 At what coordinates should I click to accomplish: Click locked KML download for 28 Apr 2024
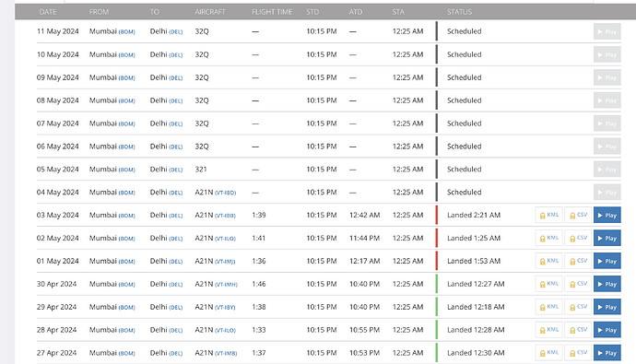pos(548,330)
